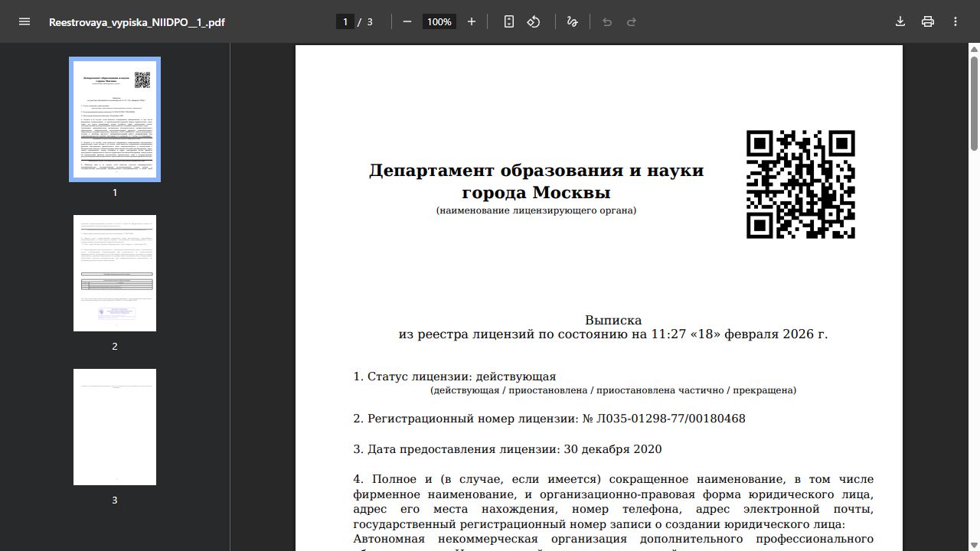
Task: Zoom out with the minus button
Action: click(407, 21)
